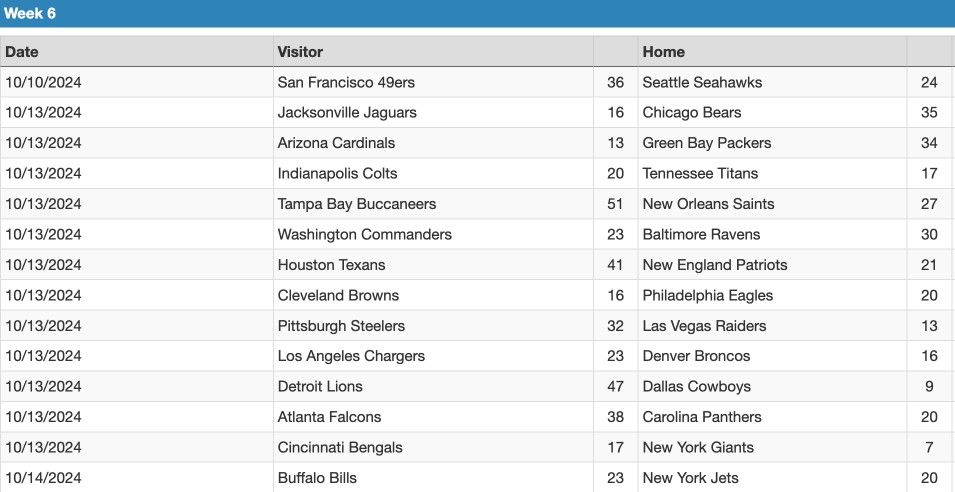Click Tampa Bay Buccaneers score of 51

click(x=616, y=204)
